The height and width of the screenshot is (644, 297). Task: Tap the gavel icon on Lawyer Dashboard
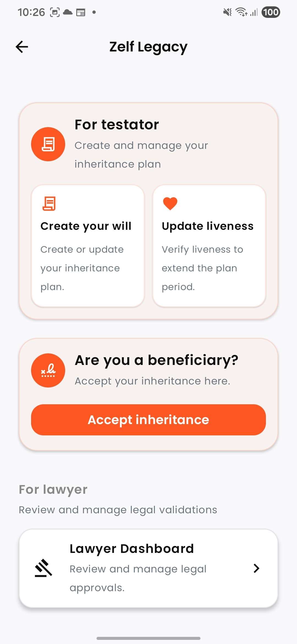pyautogui.click(x=43, y=568)
